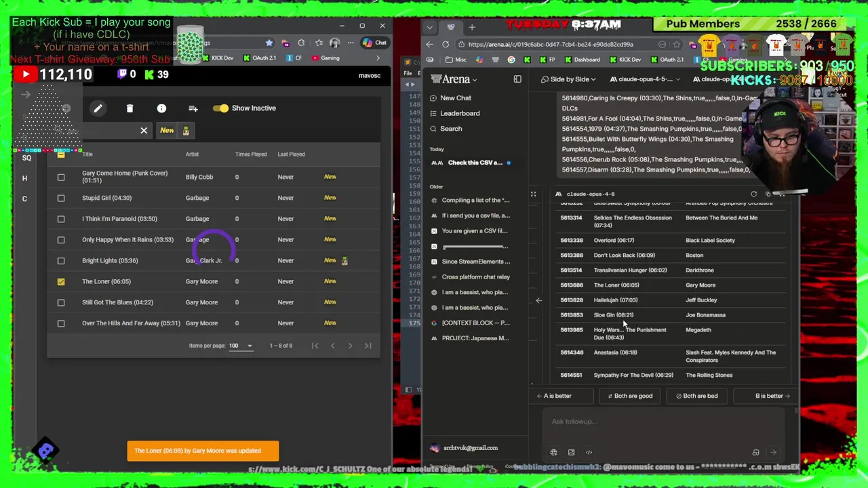
Task: Open the archtvuk@gmail.com account menu
Action: [x=465, y=448]
